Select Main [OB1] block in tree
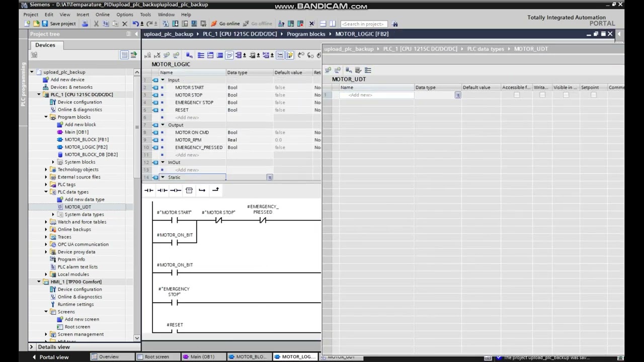 pos(76,132)
